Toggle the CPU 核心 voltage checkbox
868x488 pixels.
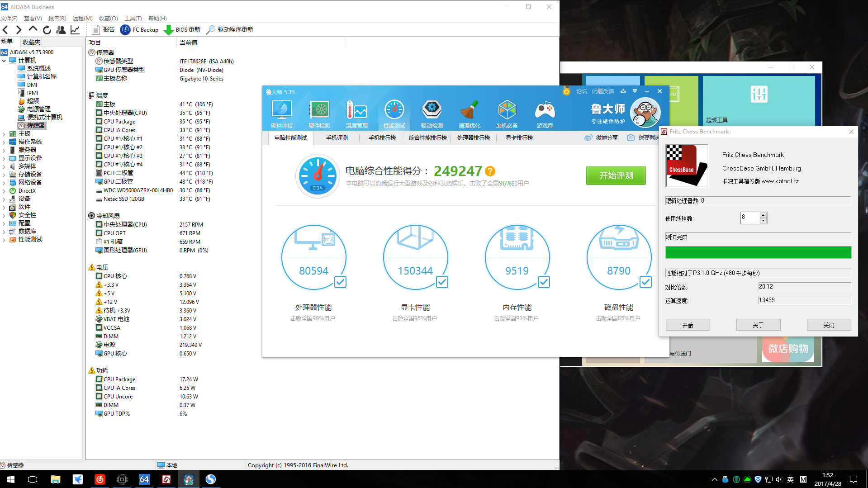pyautogui.click(x=99, y=276)
